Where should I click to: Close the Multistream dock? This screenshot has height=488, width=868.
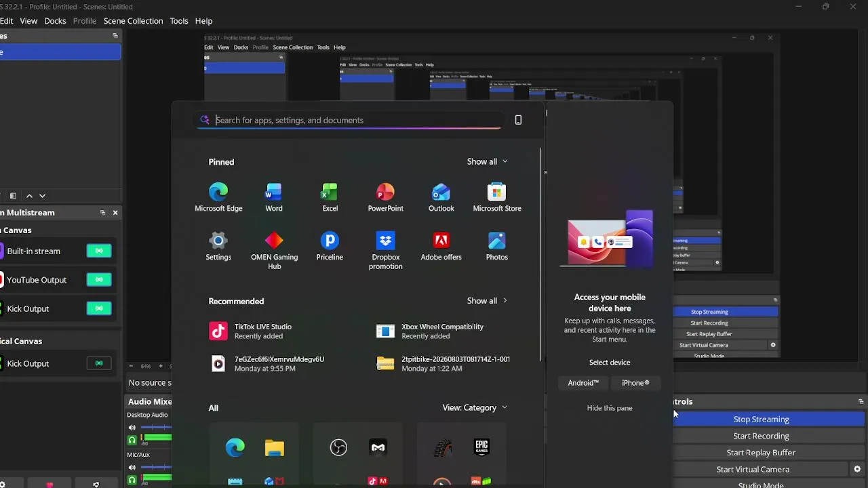coord(115,213)
